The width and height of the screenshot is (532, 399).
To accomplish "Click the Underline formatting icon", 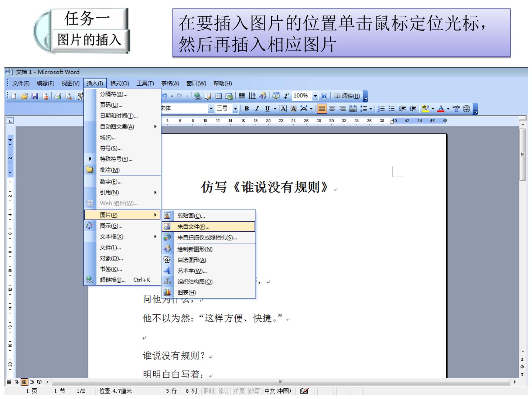I will click(267, 109).
